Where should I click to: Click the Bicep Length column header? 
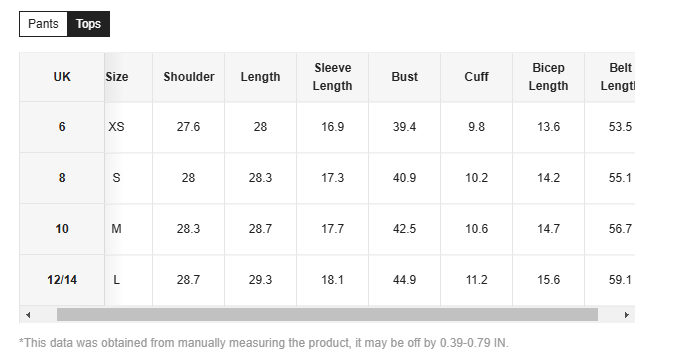(548, 77)
